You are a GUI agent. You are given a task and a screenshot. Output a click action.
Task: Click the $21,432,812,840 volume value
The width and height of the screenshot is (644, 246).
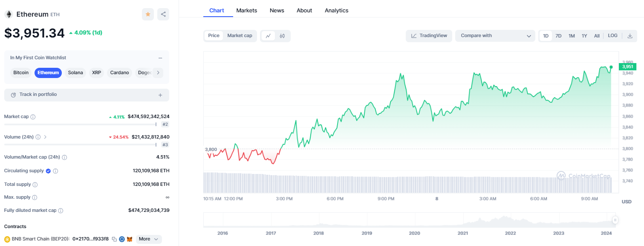(x=150, y=137)
